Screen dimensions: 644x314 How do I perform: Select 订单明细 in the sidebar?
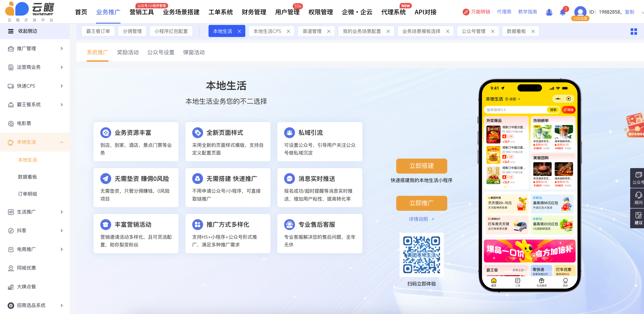(x=27, y=194)
